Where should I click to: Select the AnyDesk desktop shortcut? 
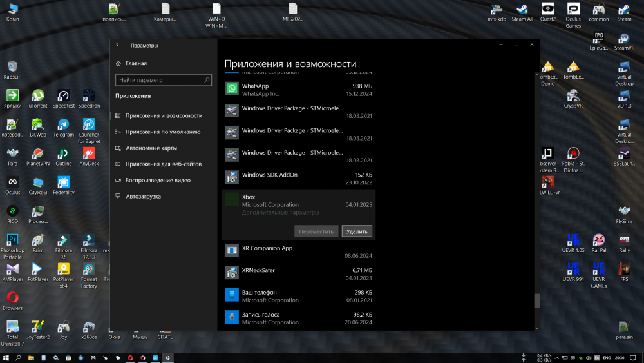(89, 154)
